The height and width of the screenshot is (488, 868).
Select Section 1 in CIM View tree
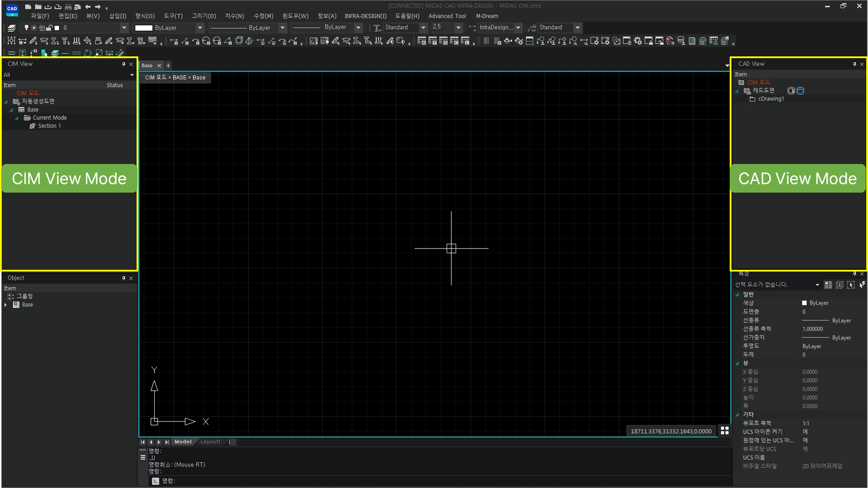pyautogui.click(x=49, y=126)
